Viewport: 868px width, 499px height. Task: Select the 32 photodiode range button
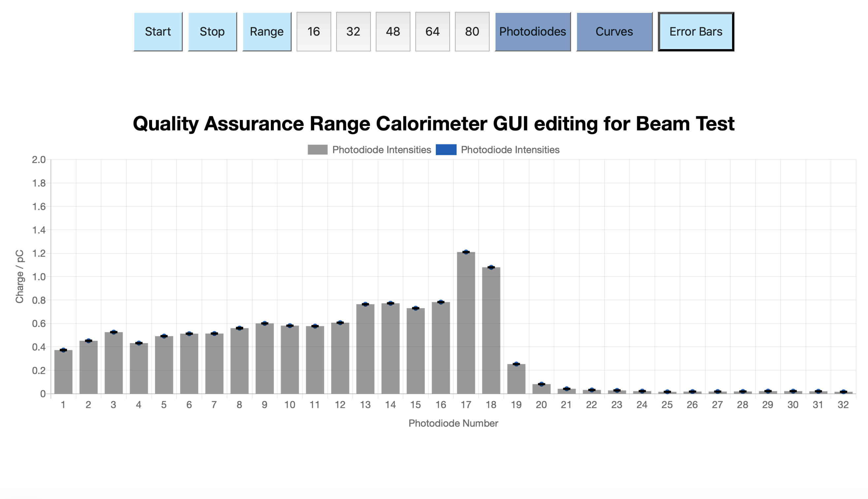[353, 32]
